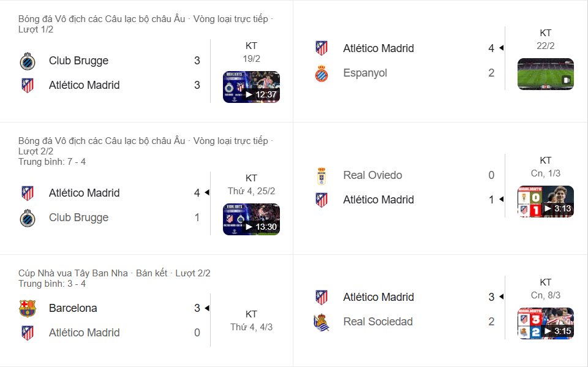Viewport: 588px width, 367px height.
Task: Open the stadium thumbnail for the Espanyol match
Action: pos(545,74)
